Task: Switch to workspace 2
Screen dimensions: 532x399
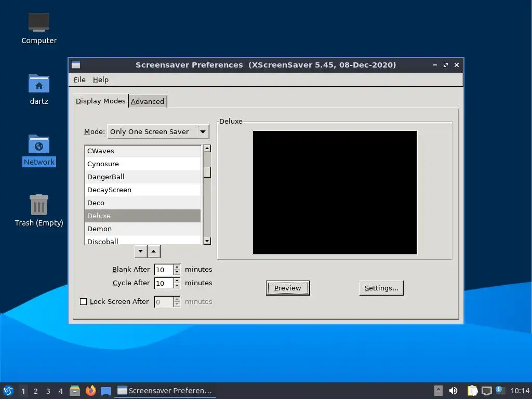Action: coord(36,391)
